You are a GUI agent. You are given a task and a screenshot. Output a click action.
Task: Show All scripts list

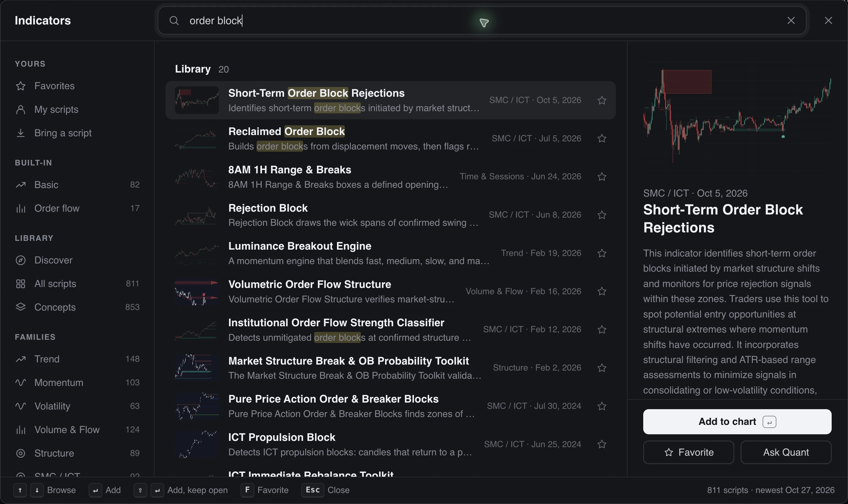pos(78,284)
